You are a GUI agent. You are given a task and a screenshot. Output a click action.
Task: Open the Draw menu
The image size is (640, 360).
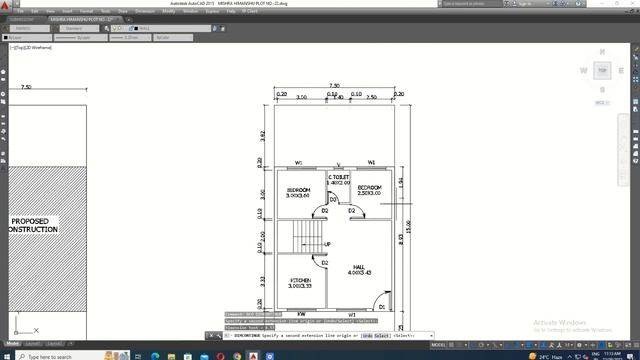[x=122, y=11]
